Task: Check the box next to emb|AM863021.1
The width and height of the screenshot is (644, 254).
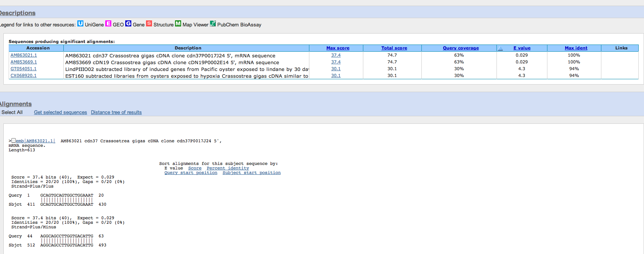Action: [14, 140]
